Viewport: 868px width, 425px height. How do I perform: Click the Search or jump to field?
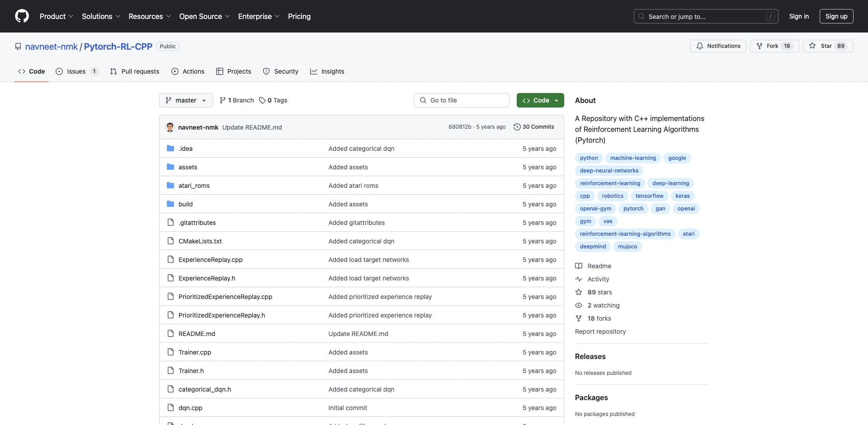706,16
